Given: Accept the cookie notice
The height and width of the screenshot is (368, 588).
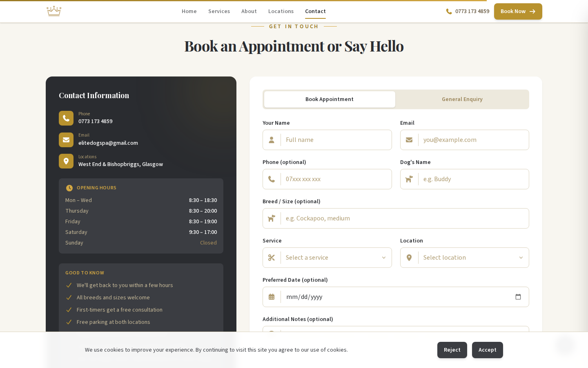Looking at the screenshot, I should point(487,350).
